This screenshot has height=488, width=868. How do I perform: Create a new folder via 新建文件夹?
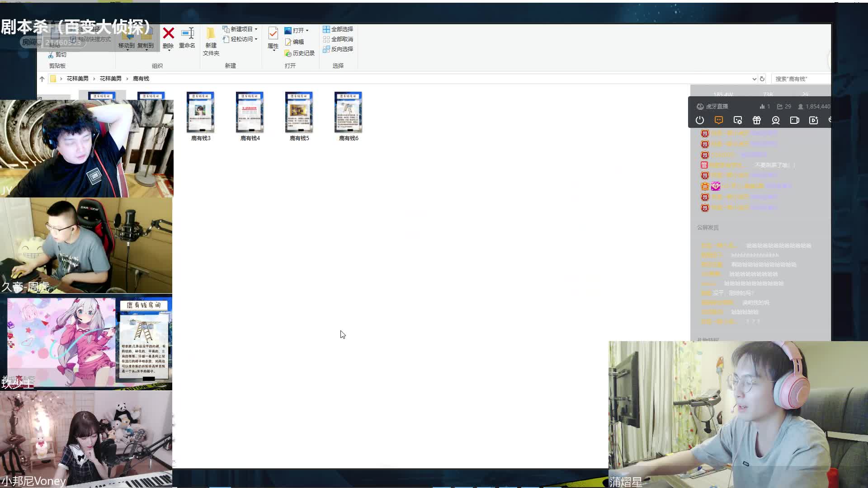coord(211,38)
